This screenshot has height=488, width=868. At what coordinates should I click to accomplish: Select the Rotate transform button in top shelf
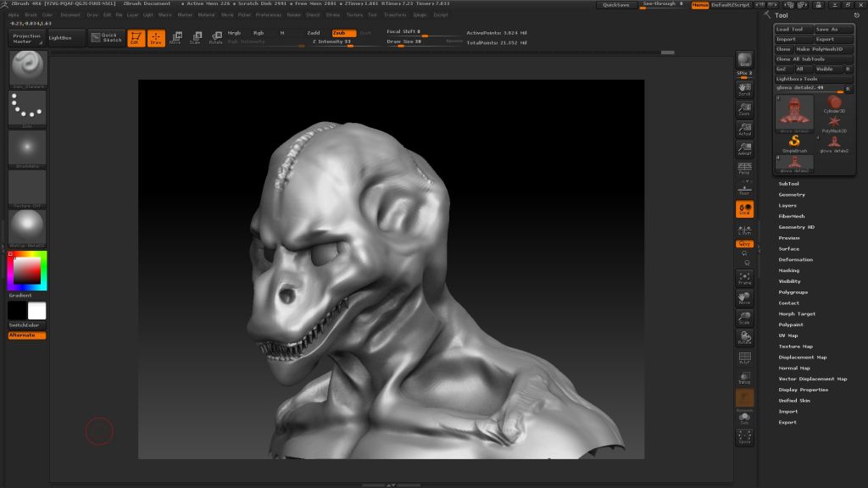point(215,38)
